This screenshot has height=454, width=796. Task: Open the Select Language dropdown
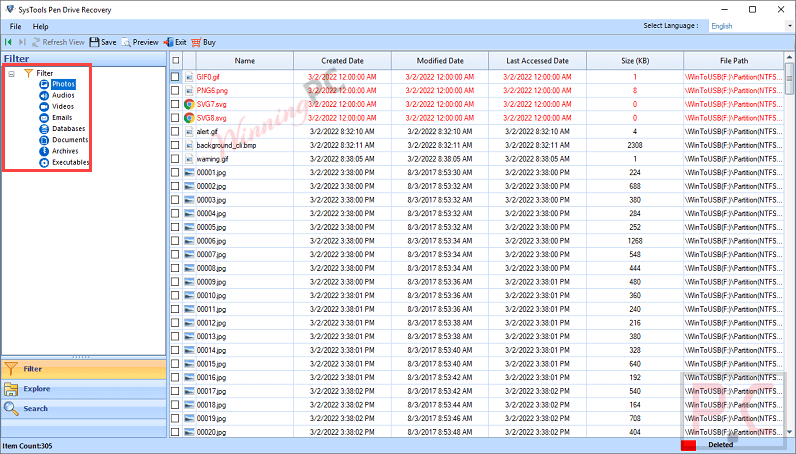751,26
